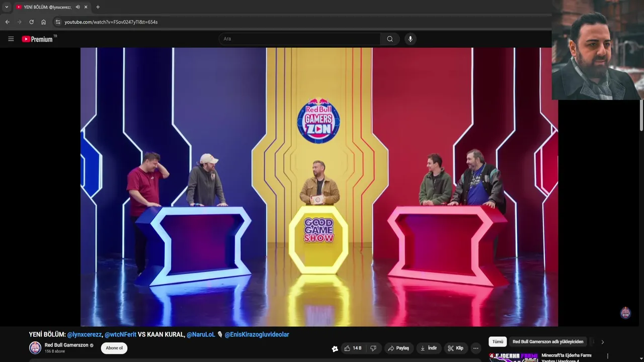Download the video using İndir

(x=429, y=348)
